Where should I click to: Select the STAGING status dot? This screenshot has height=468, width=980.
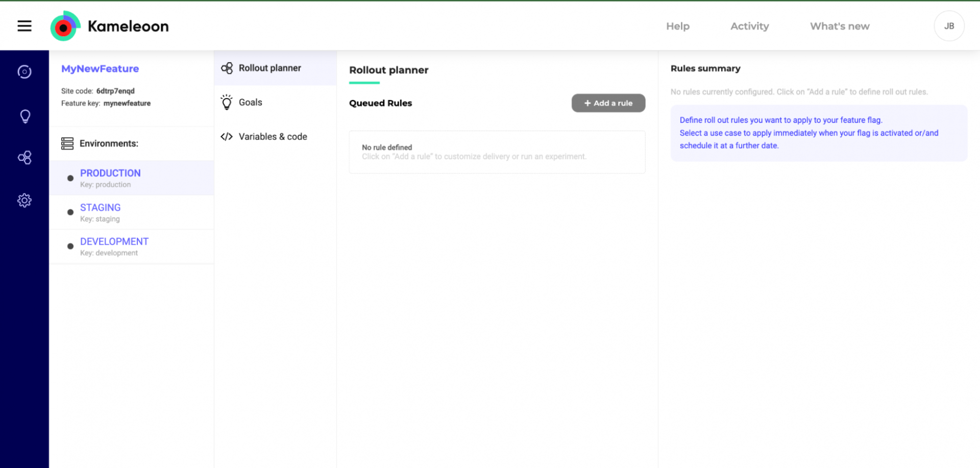click(x=70, y=212)
